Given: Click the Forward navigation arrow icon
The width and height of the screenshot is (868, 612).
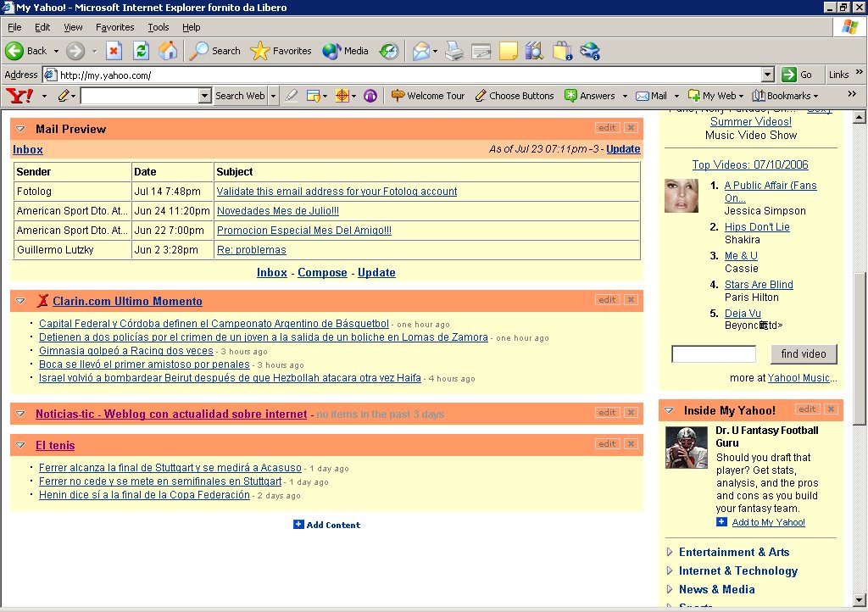Looking at the screenshot, I should (x=75, y=51).
